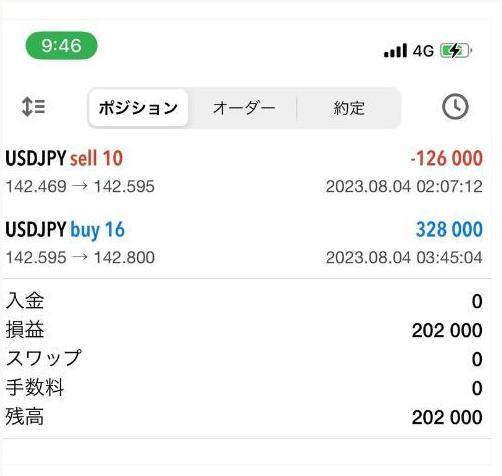Tap the 損益 profit row
Screen dimensions: 502x476
pyautogui.click(x=244, y=330)
